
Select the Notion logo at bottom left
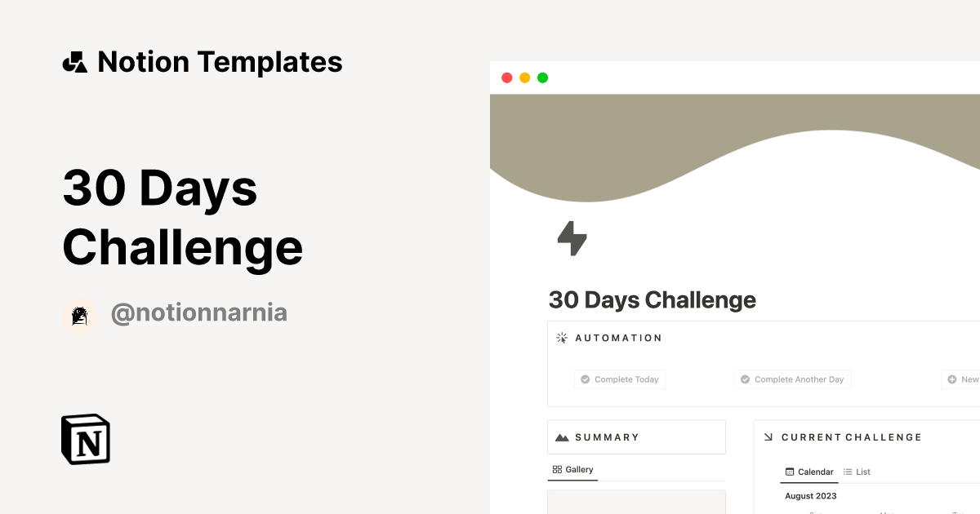pyautogui.click(x=85, y=439)
